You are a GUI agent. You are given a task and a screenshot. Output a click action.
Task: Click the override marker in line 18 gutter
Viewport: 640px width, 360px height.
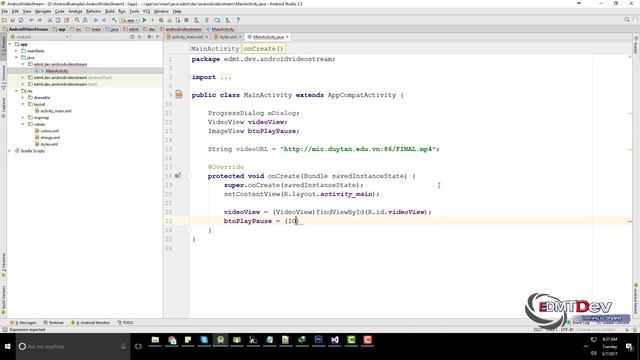(x=178, y=176)
